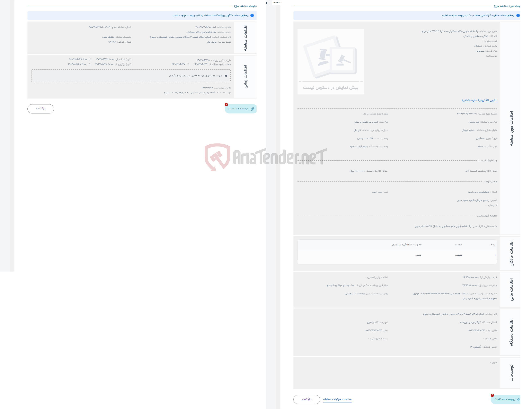Click the attachment paperclip icon left side
The image size is (532, 409).
253,109
